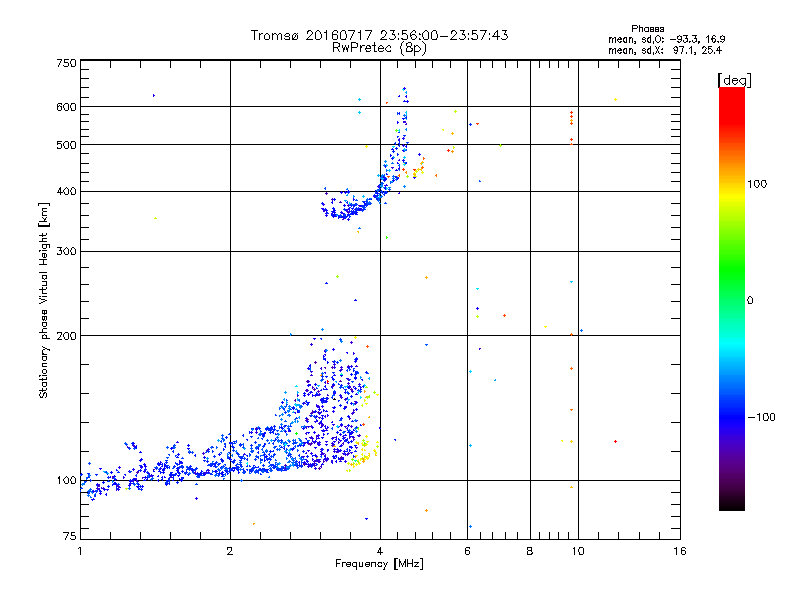
Task: Click the x-axis '6' MHz tick label
Action: click(x=467, y=551)
